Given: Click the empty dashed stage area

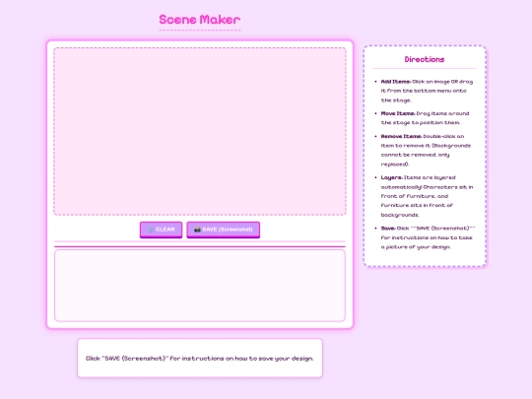Looking at the screenshot, I should [x=200, y=131].
